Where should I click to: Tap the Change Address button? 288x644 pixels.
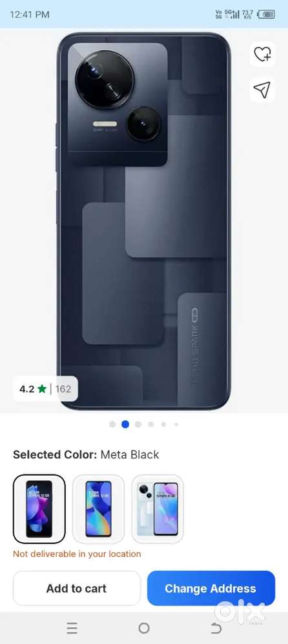[x=211, y=588]
